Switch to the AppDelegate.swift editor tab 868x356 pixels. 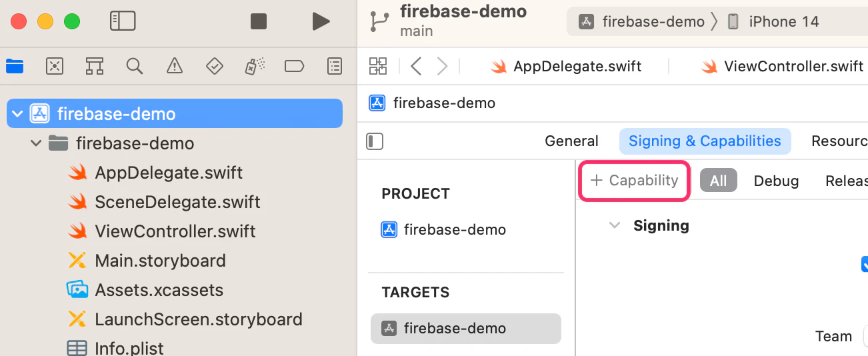click(566, 66)
